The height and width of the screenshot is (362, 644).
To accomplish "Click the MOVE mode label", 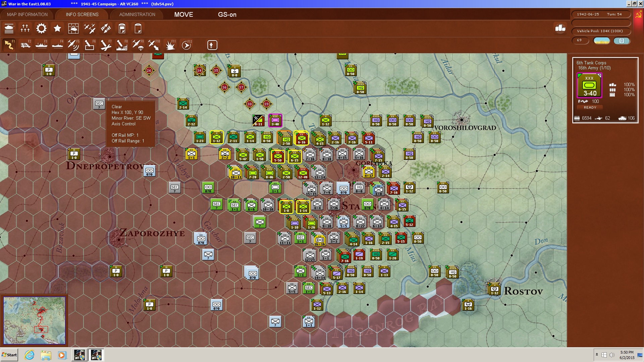I will pyautogui.click(x=183, y=14).
